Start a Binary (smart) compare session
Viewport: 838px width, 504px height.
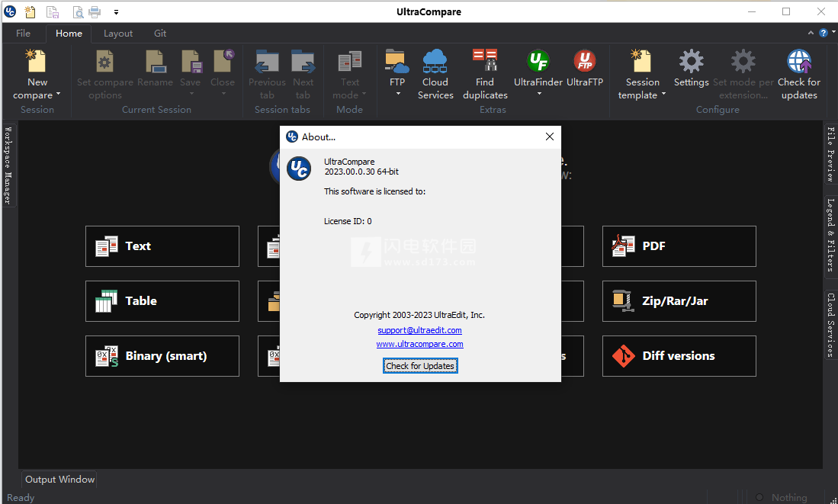click(162, 356)
